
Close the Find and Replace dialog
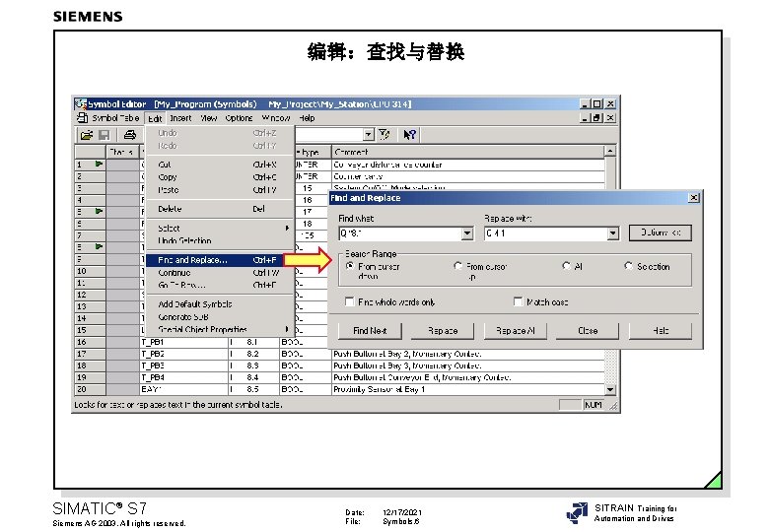point(693,197)
